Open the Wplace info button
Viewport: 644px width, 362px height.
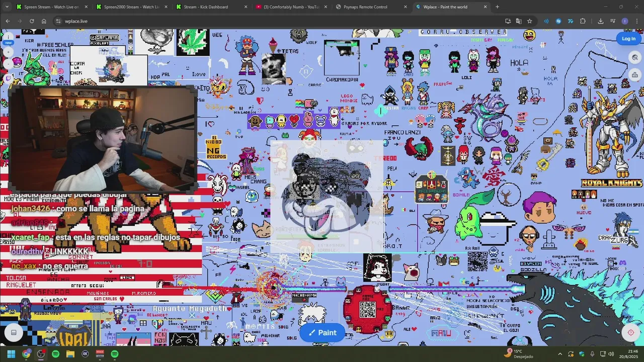pos(8,36)
